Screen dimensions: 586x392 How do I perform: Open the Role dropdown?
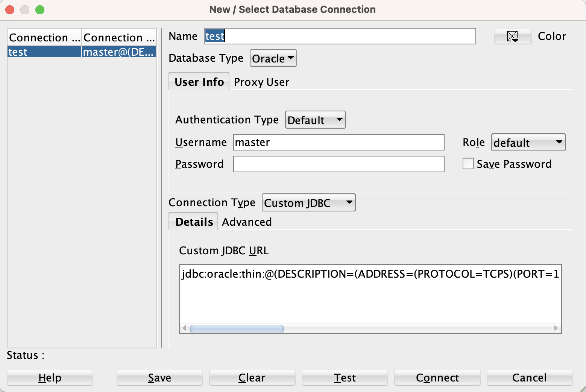[528, 143]
